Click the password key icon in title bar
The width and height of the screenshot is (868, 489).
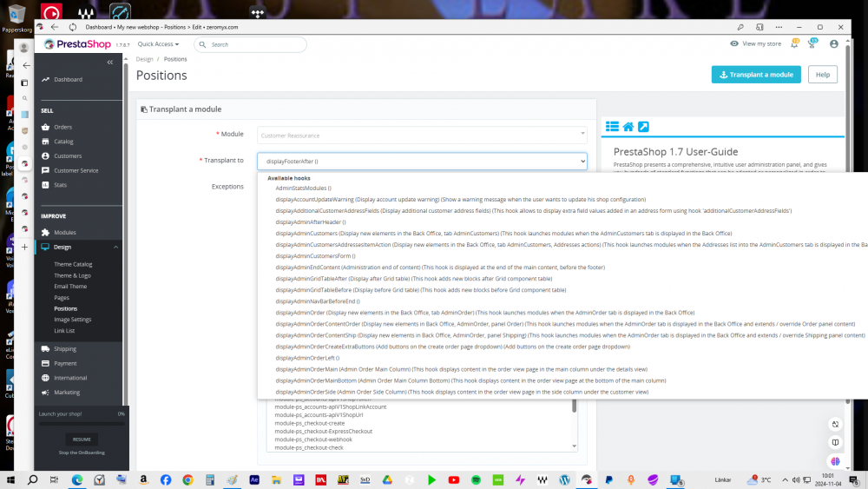pos(740,27)
